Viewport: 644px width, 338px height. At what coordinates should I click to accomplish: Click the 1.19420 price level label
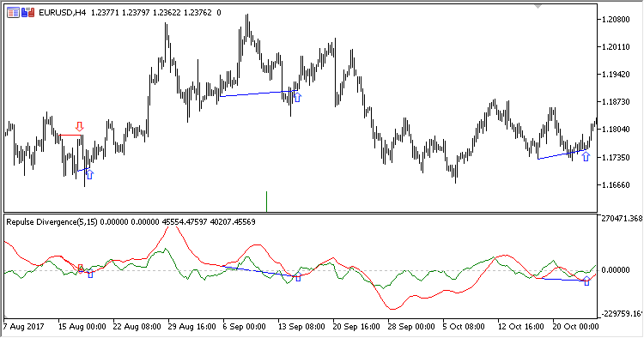(616, 75)
